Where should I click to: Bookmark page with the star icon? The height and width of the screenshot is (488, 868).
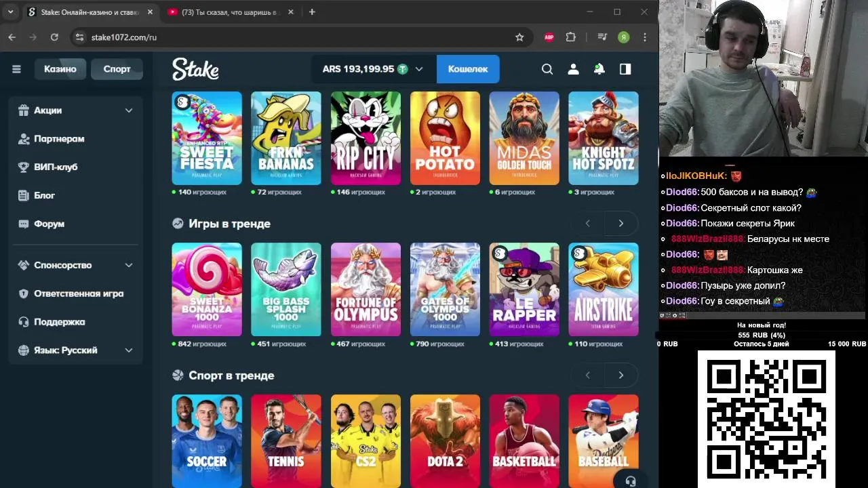click(519, 37)
